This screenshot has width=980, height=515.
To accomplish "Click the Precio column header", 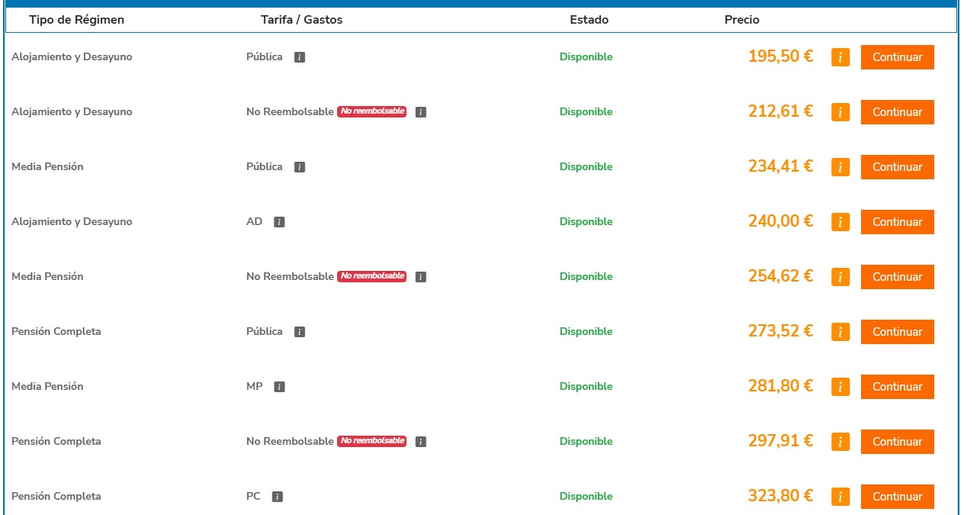I will pos(741,20).
